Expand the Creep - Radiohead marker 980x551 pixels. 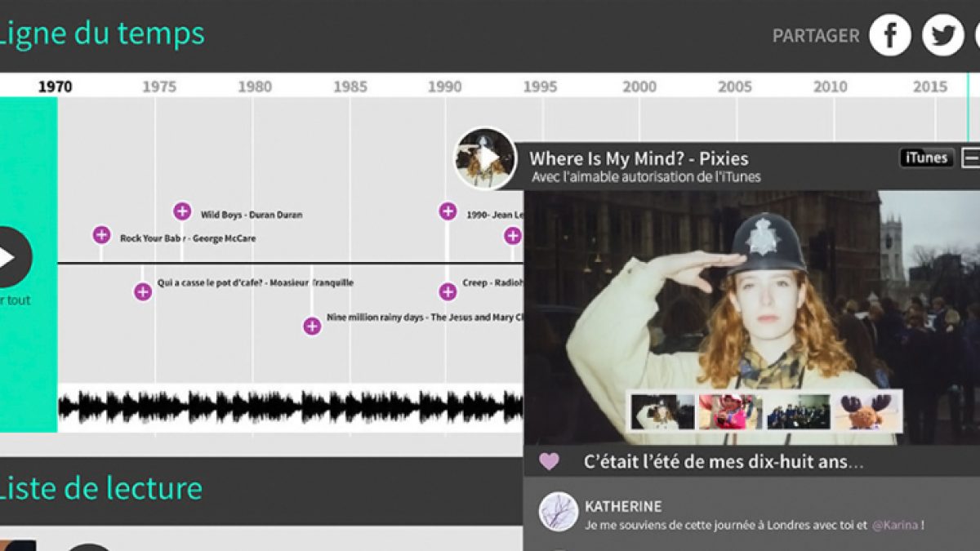448,291
